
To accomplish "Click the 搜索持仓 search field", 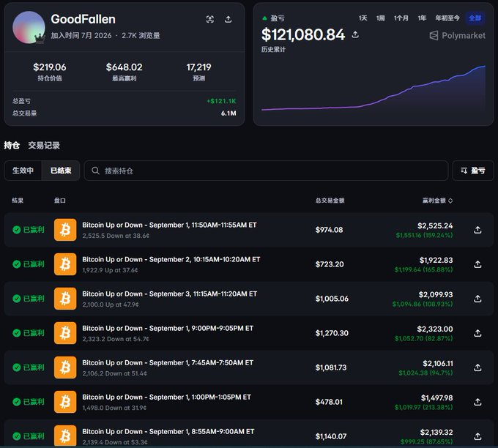I will [x=266, y=171].
